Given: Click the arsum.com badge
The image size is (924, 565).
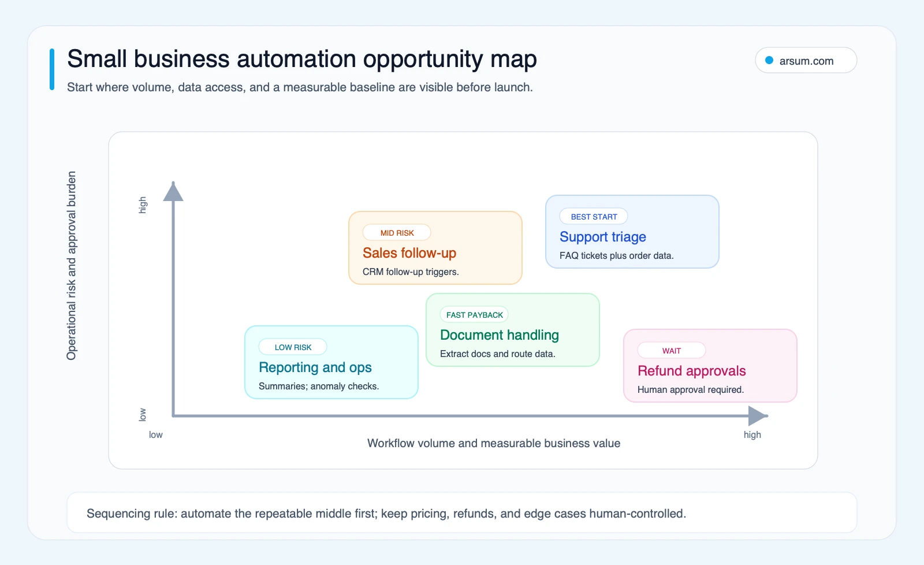Looking at the screenshot, I should pyautogui.click(x=806, y=60).
